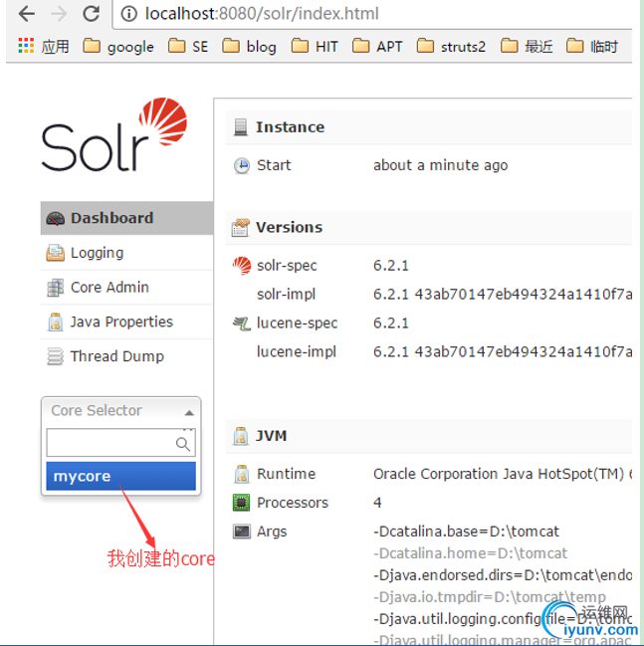The height and width of the screenshot is (646, 644).
Task: Click the -Dcatalina.base=D:\tomcat argument
Action: (x=466, y=532)
